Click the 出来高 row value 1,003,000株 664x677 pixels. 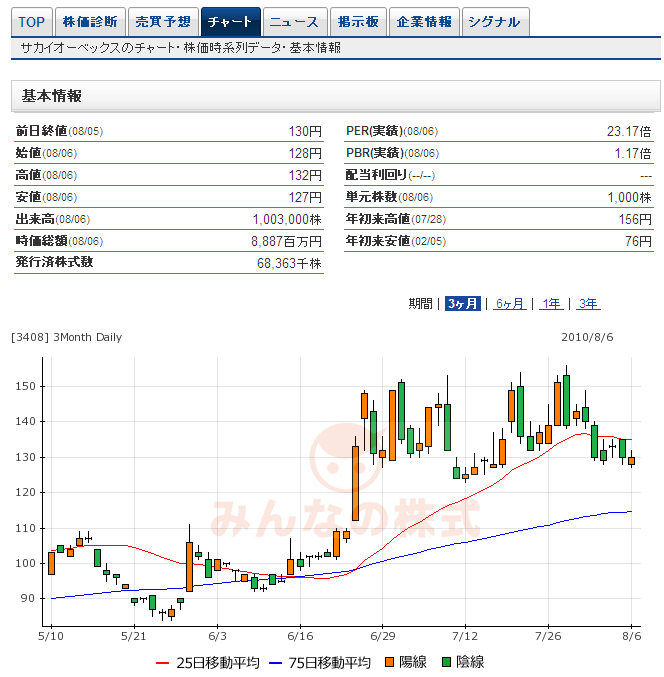[x=287, y=219]
